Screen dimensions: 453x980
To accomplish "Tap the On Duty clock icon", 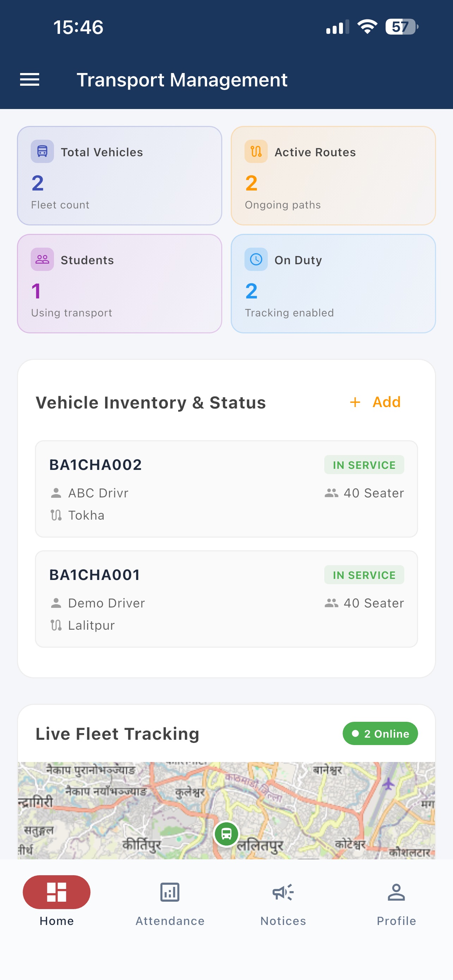I will (x=256, y=259).
